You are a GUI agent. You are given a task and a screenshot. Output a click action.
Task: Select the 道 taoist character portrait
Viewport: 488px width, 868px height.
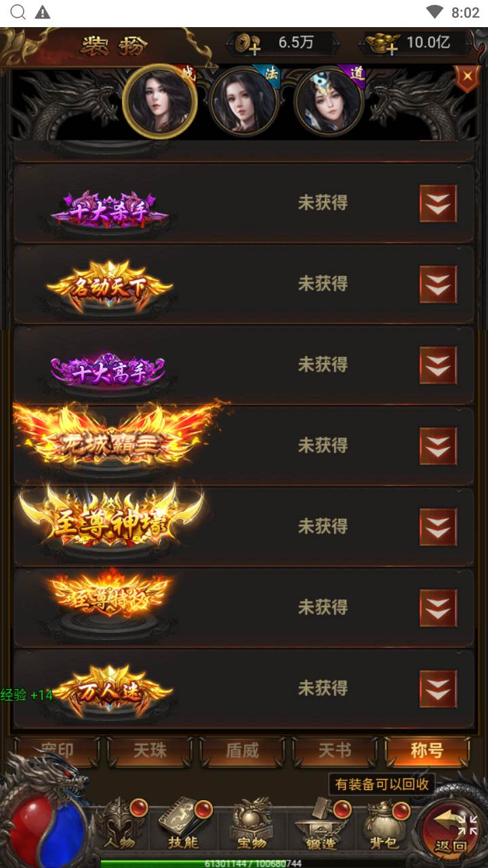point(329,102)
